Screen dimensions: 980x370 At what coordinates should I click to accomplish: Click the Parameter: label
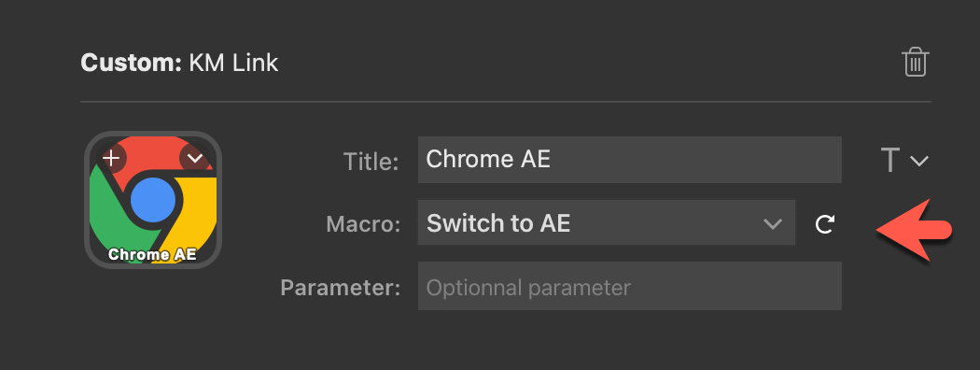coord(340,288)
